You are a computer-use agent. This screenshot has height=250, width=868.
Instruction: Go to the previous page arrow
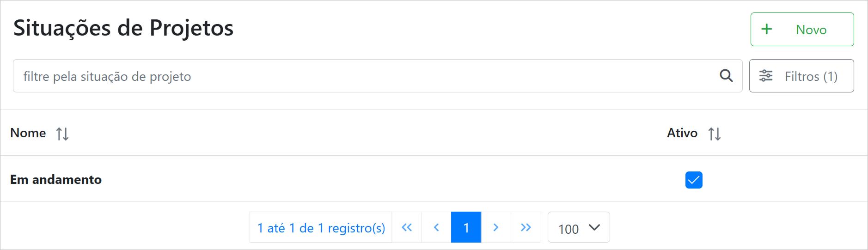click(436, 227)
